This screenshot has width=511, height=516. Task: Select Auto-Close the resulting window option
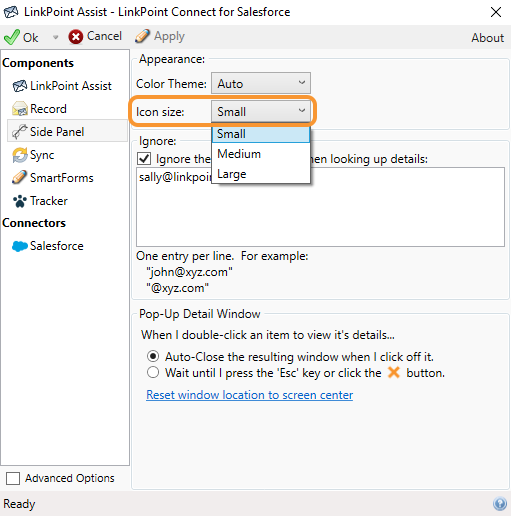[x=153, y=356]
